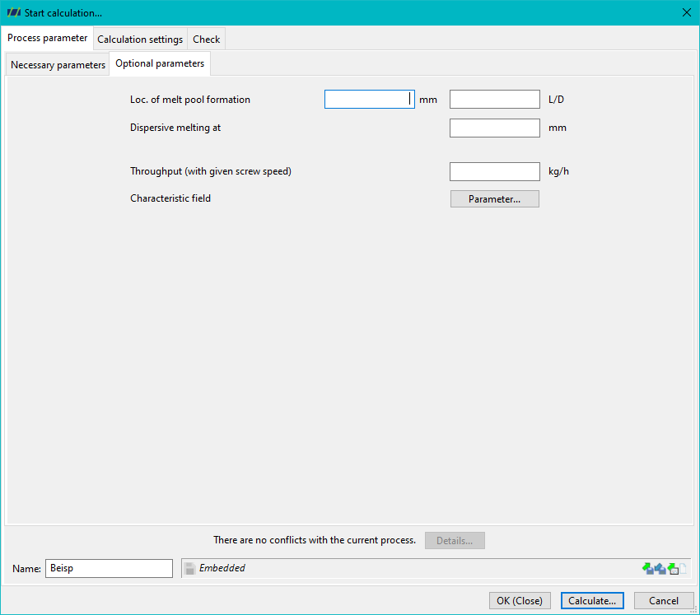The width and height of the screenshot is (700, 615).
Task: Click the Throughput kg/h input field
Action: (x=495, y=171)
